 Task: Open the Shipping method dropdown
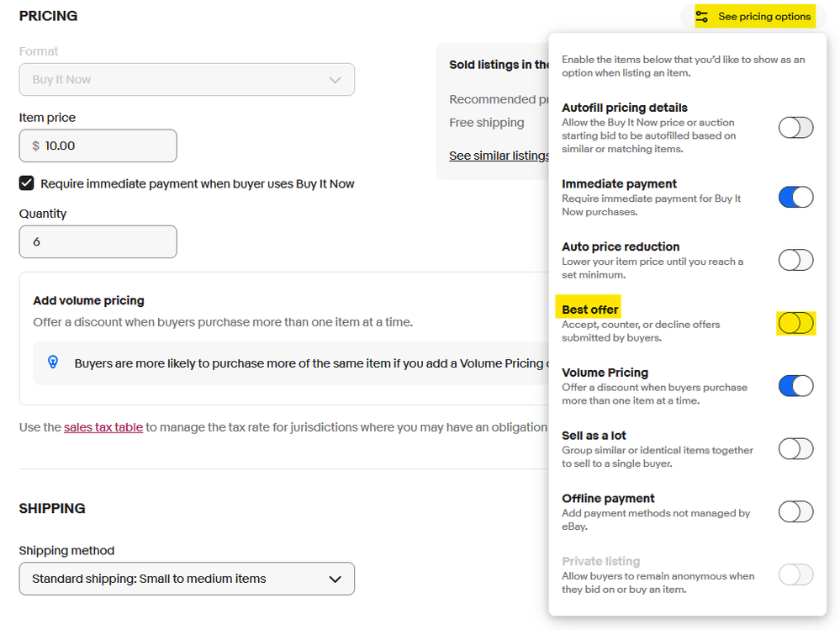(187, 579)
